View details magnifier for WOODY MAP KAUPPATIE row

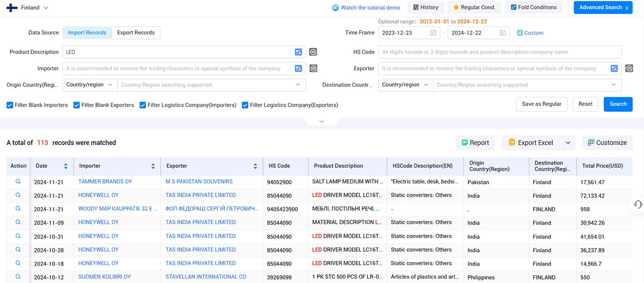point(18,209)
